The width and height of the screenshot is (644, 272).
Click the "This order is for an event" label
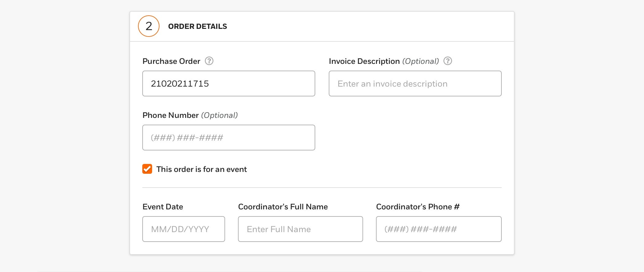click(201, 169)
